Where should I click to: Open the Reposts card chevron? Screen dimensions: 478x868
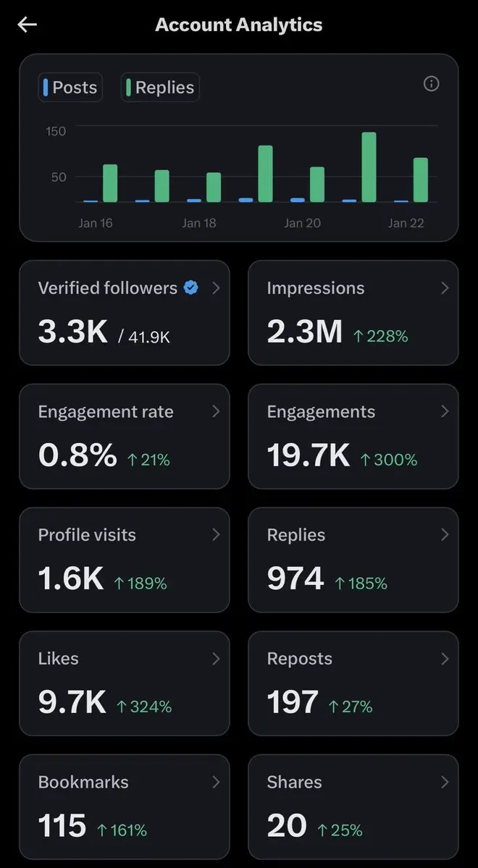(444, 658)
